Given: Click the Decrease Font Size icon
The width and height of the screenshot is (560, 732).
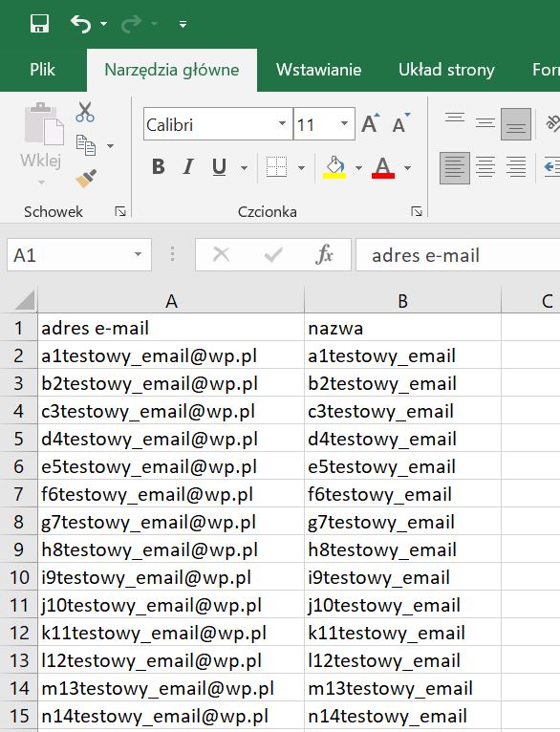Looking at the screenshot, I should 400,123.
